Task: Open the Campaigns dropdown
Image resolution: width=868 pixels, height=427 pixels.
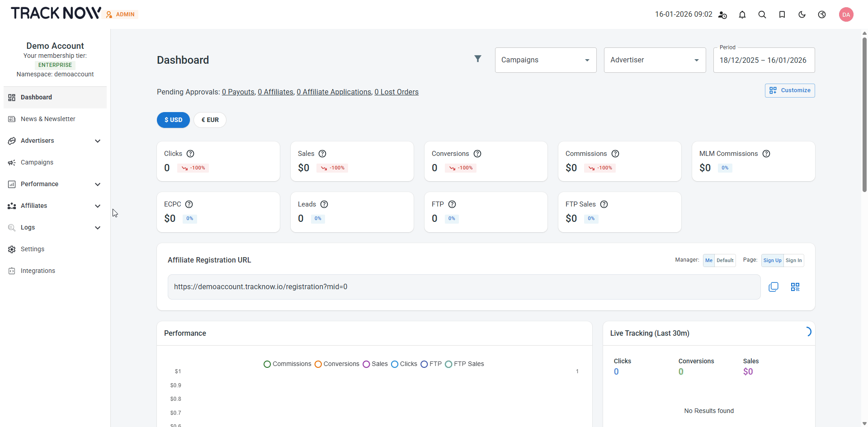Action: (545, 60)
